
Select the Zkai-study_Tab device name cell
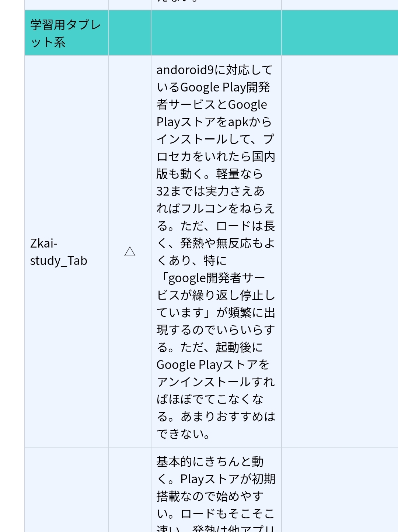pos(59,252)
